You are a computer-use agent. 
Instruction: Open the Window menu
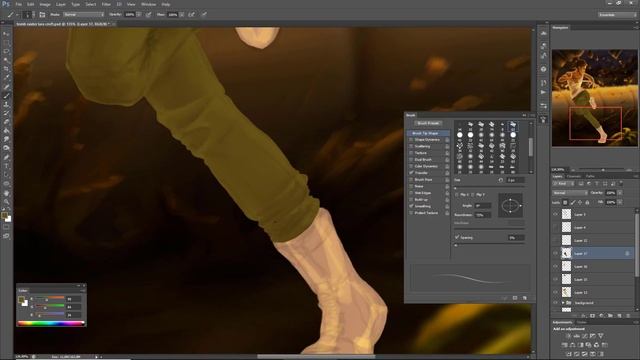point(148,4)
